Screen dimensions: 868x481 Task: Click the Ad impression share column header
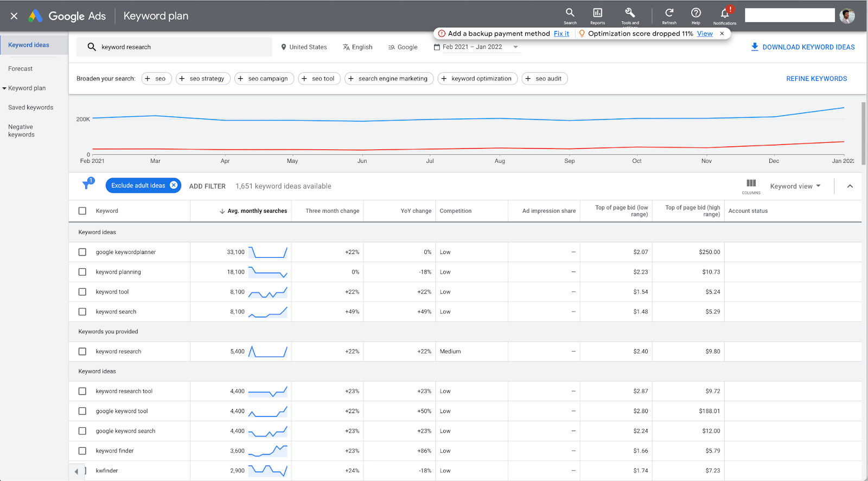[x=549, y=211]
